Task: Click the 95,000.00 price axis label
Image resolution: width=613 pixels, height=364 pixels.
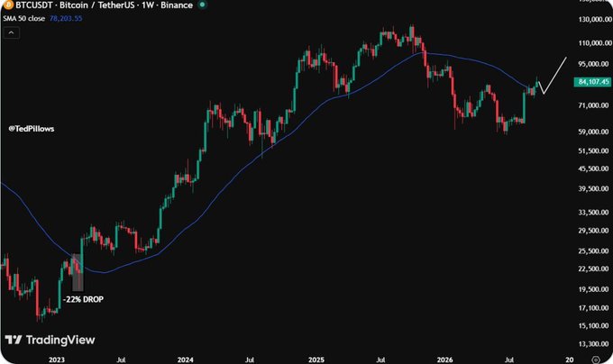Action: (595, 64)
